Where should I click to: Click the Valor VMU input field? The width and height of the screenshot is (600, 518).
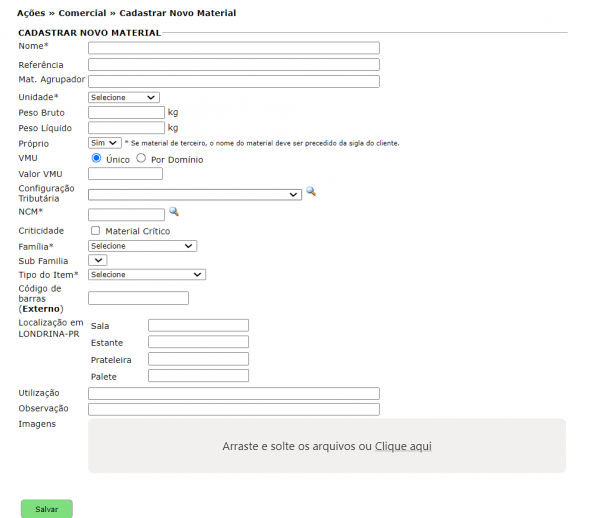[x=125, y=174]
